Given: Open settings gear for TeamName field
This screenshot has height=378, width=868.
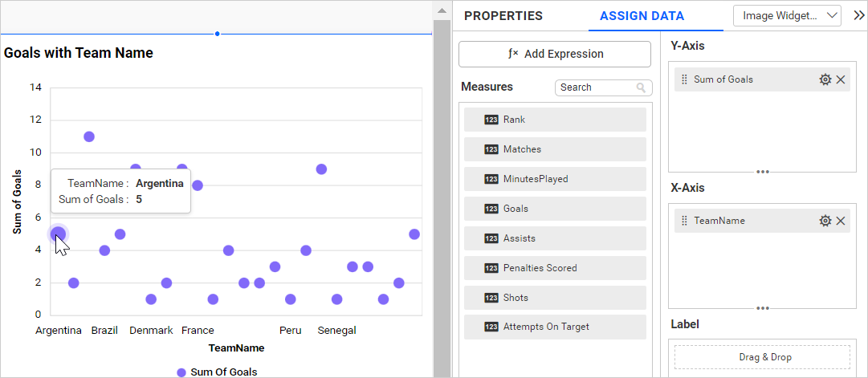Looking at the screenshot, I should tap(825, 221).
